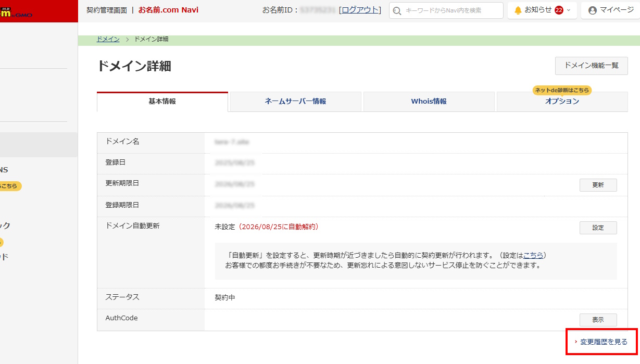Click the こちら link in auto-renewal note
The image size is (640, 364).
pos(533,255)
